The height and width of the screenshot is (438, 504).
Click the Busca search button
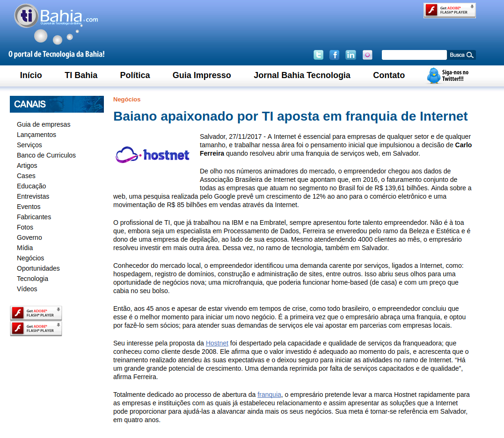[461, 55]
